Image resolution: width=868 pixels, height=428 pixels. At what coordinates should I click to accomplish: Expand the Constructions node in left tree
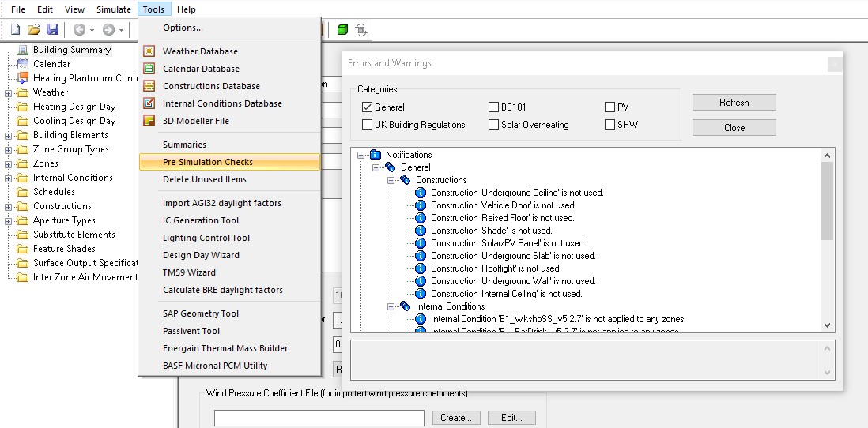[9, 206]
